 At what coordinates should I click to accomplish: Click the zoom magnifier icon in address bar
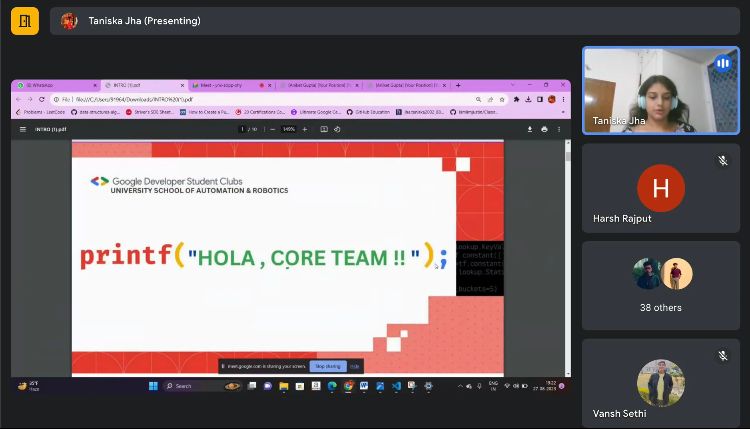coord(478,99)
